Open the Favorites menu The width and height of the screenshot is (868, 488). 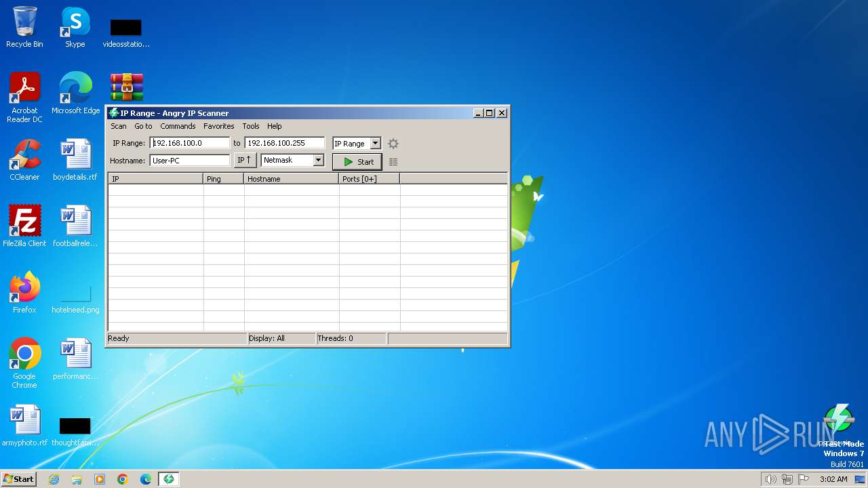pyautogui.click(x=219, y=126)
